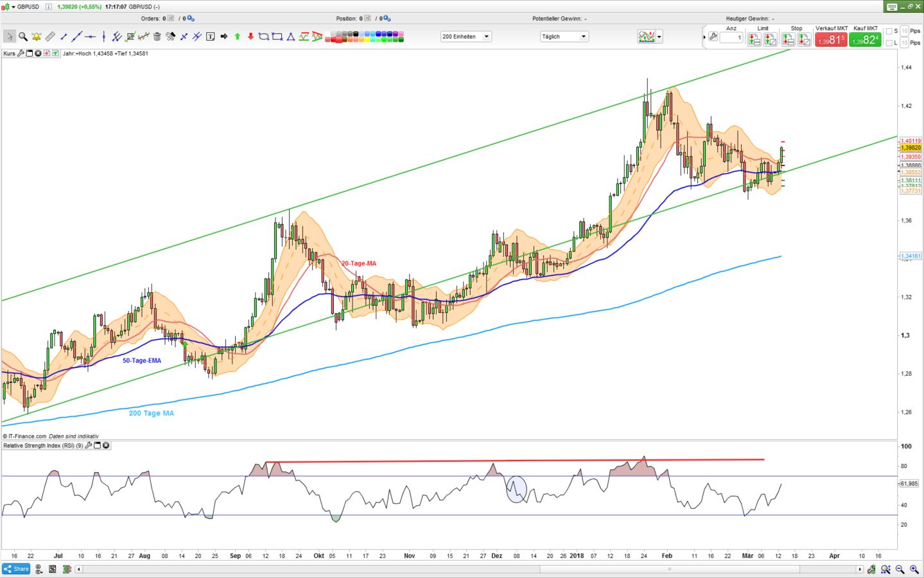Click the RSI panel window icon
Image resolution: width=924 pixels, height=578 pixels.
click(x=98, y=445)
